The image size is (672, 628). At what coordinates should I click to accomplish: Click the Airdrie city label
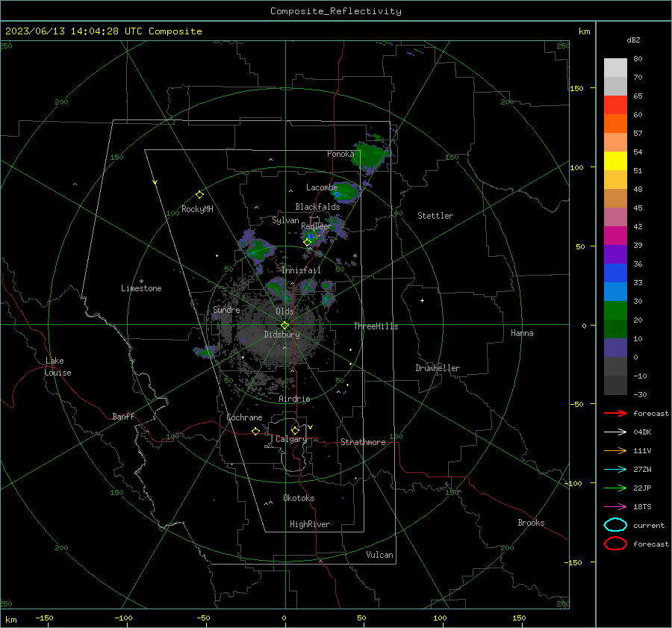pos(294,399)
